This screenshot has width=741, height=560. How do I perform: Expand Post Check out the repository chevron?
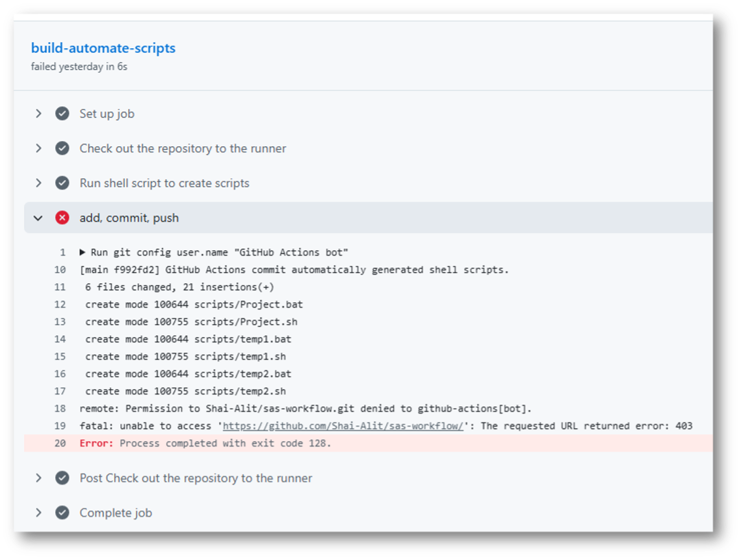[x=38, y=478]
